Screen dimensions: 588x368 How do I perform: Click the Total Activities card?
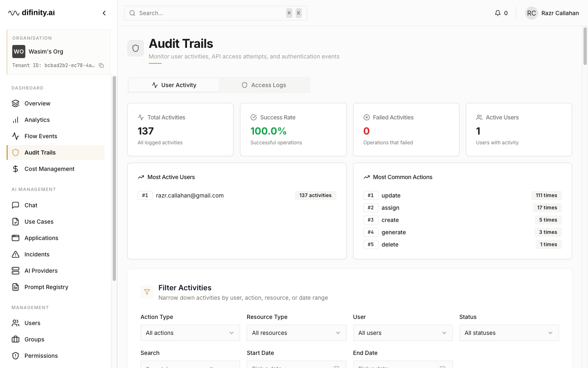[x=180, y=130]
